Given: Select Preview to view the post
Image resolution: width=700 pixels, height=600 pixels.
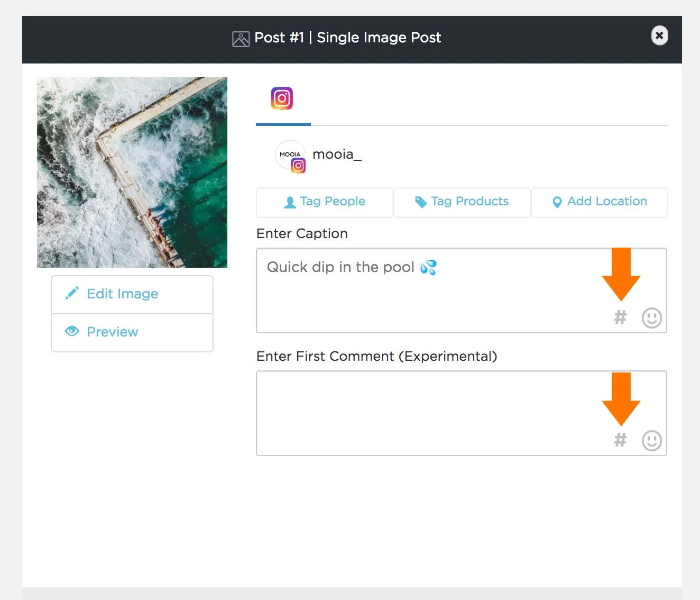Looking at the screenshot, I should (112, 332).
